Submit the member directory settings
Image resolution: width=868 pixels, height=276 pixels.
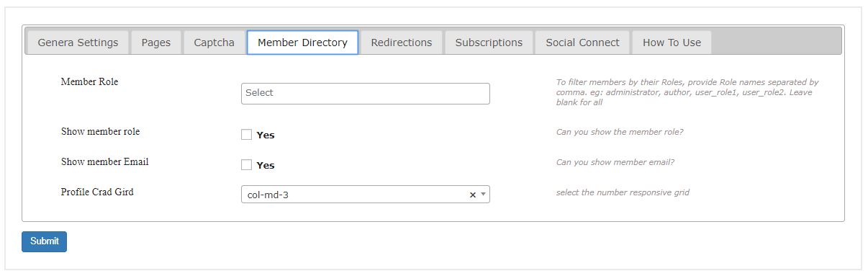[45, 241]
